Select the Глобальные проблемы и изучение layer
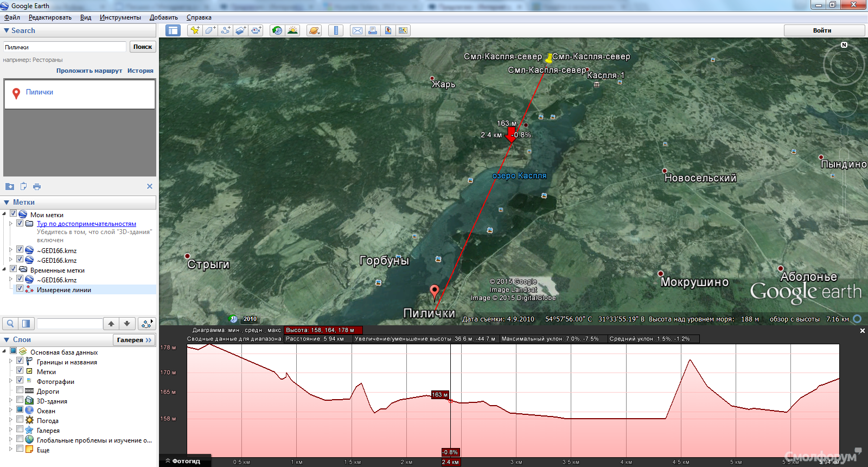 click(94, 440)
